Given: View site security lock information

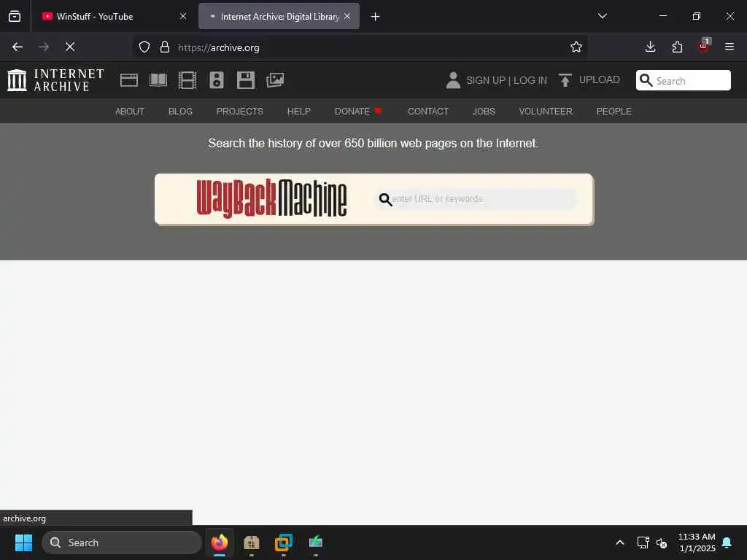Looking at the screenshot, I should (x=165, y=47).
